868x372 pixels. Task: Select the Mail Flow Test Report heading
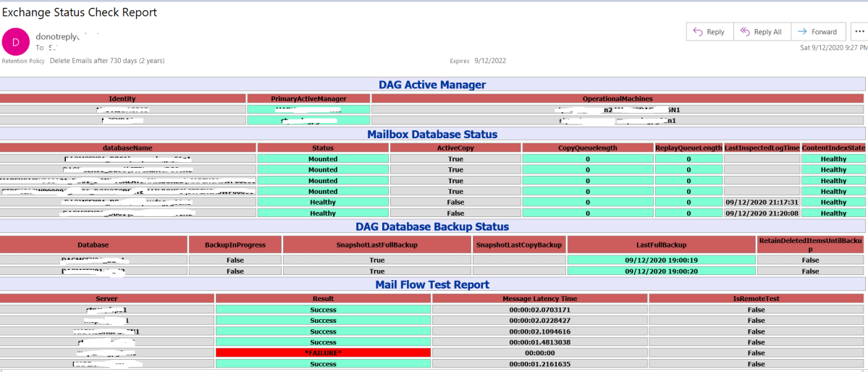click(x=432, y=284)
